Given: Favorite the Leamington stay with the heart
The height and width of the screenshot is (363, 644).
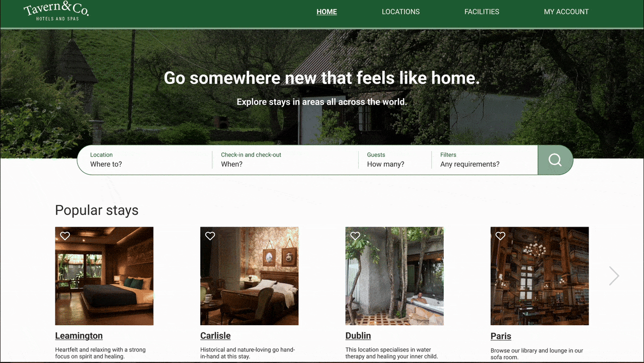Looking at the screenshot, I should 65,236.
